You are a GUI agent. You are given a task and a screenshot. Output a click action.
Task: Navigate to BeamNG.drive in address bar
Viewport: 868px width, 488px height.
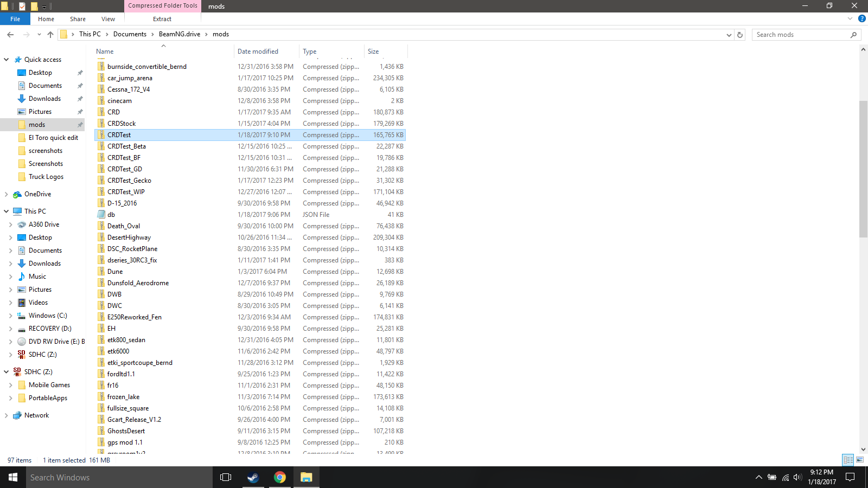click(x=180, y=34)
